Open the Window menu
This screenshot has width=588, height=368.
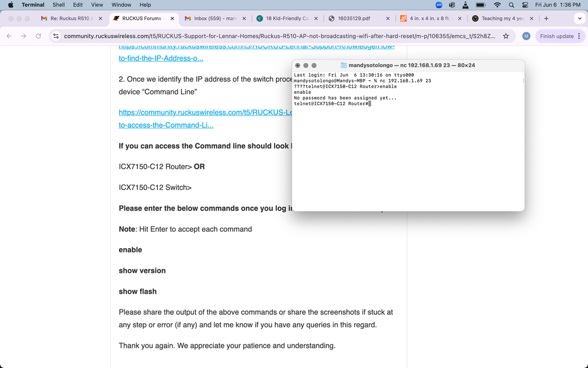coord(121,4)
